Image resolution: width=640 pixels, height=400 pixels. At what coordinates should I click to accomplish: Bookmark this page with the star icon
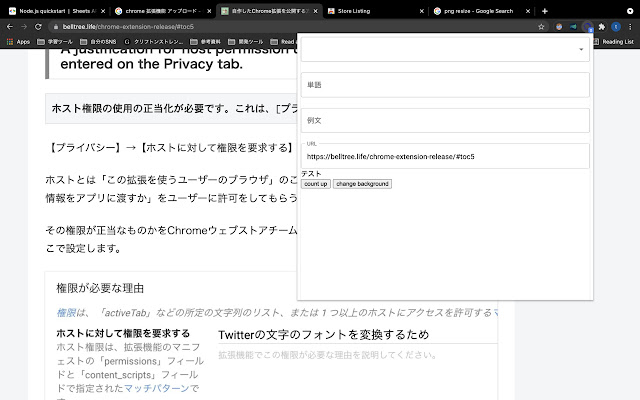[x=541, y=27]
